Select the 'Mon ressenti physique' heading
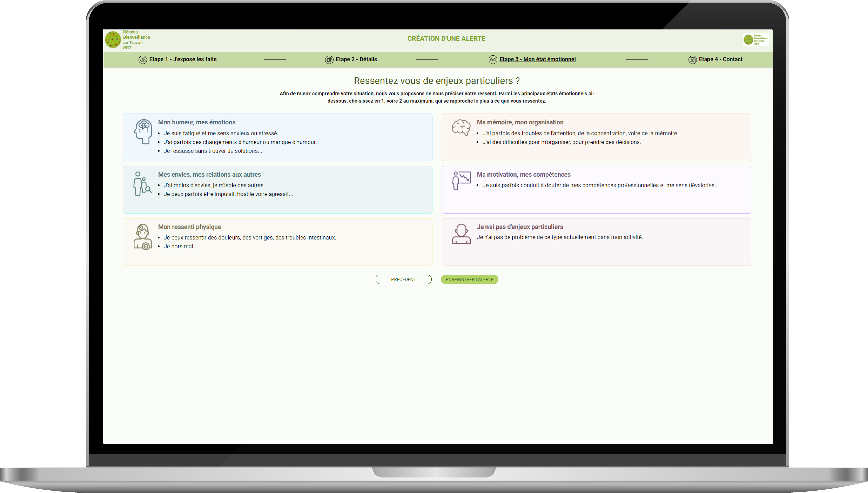Viewport: 868px width, 493px height. coord(190,227)
